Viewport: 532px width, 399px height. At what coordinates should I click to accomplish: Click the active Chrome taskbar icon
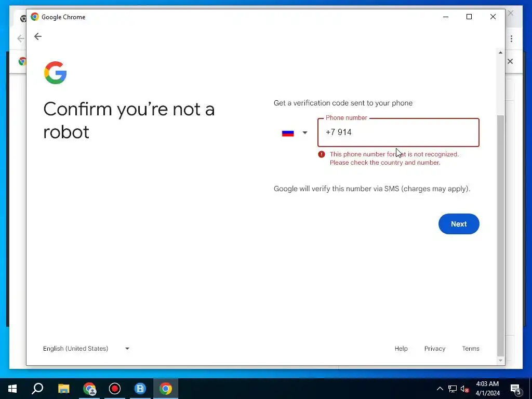point(166,389)
